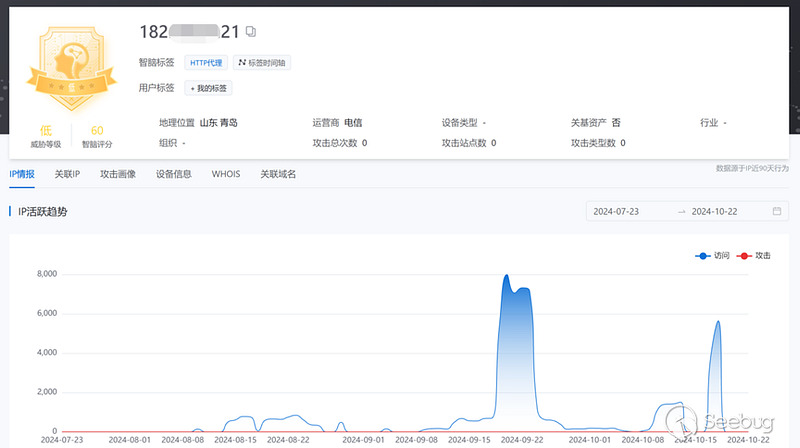
Task: Click the 数据源于IP近90天行为 note
Action: [752, 168]
